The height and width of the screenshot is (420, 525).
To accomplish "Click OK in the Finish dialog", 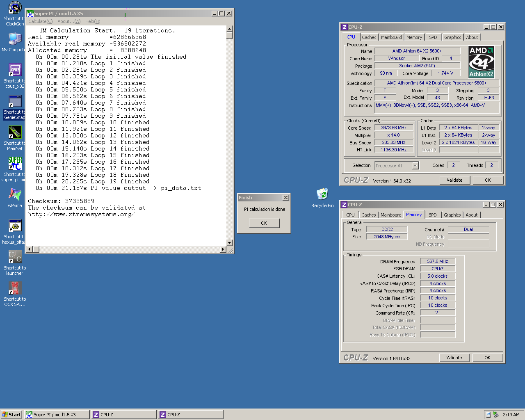I will click(264, 223).
